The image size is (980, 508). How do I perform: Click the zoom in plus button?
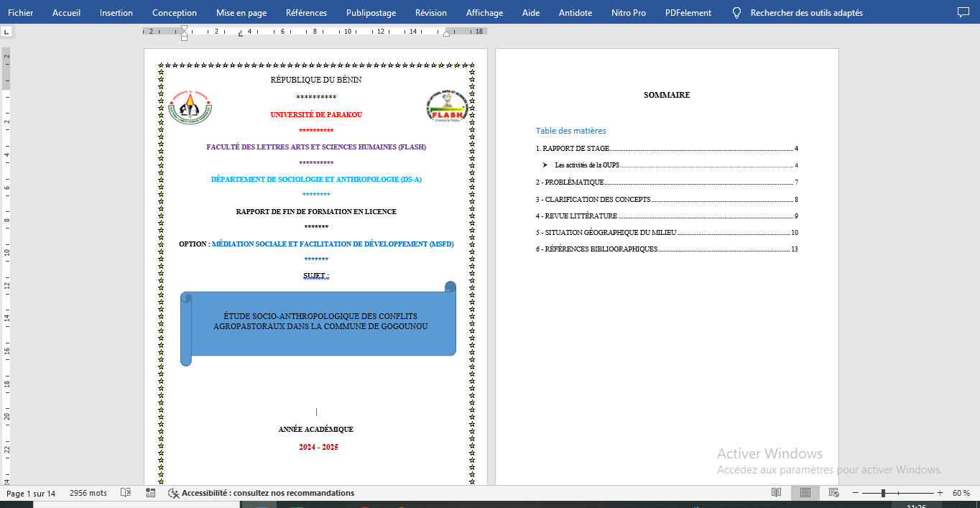pyautogui.click(x=940, y=493)
